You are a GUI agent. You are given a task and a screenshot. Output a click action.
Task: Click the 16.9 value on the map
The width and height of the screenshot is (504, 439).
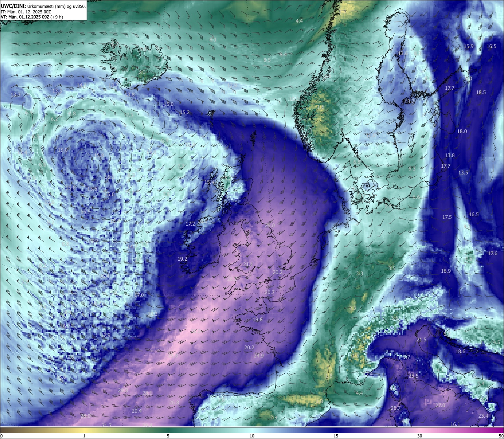click(x=446, y=271)
